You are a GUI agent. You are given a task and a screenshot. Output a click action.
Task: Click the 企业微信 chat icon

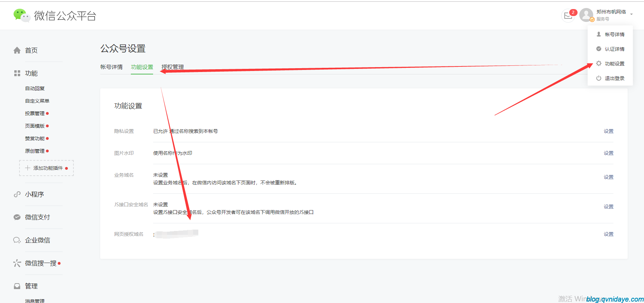point(17,240)
